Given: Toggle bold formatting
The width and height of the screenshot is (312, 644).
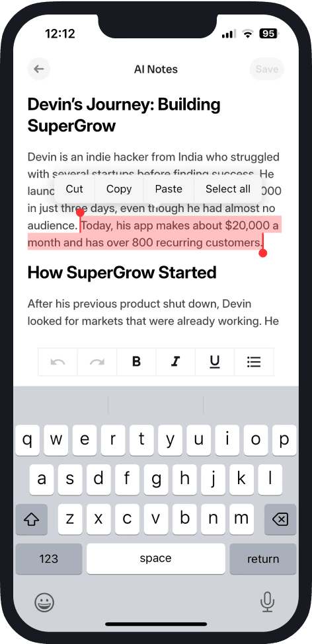Looking at the screenshot, I should tap(136, 362).
